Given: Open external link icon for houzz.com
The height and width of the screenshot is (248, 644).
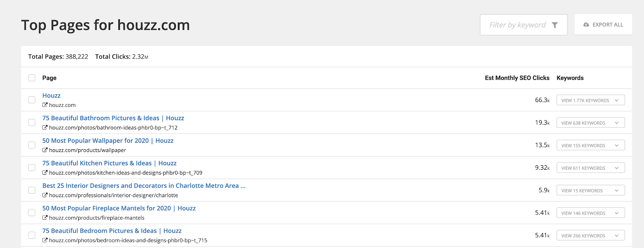Looking at the screenshot, I should pyautogui.click(x=45, y=105).
